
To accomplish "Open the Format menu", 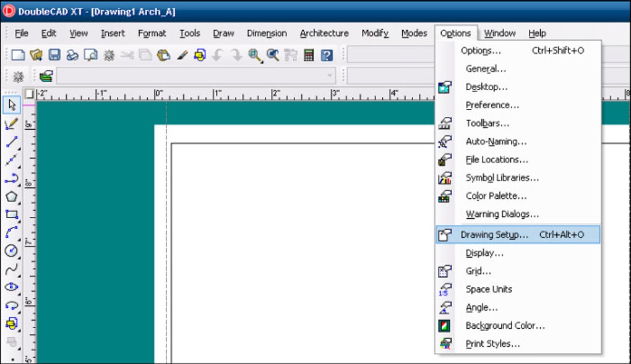I will [x=152, y=33].
